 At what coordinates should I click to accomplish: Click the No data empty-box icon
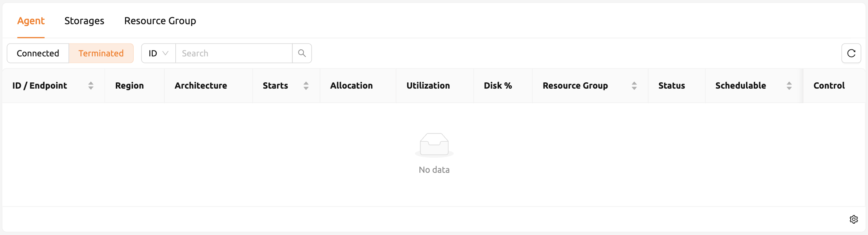[x=434, y=145]
